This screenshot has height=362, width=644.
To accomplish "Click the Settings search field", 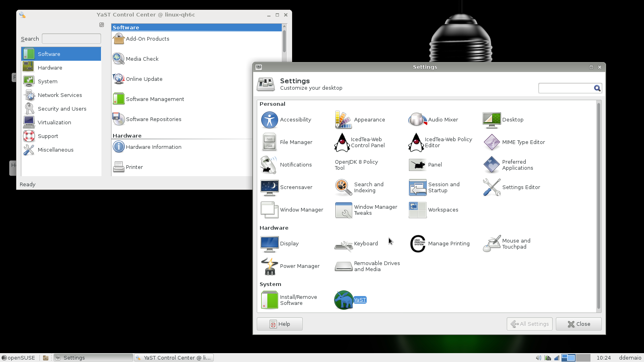I will coord(566,88).
